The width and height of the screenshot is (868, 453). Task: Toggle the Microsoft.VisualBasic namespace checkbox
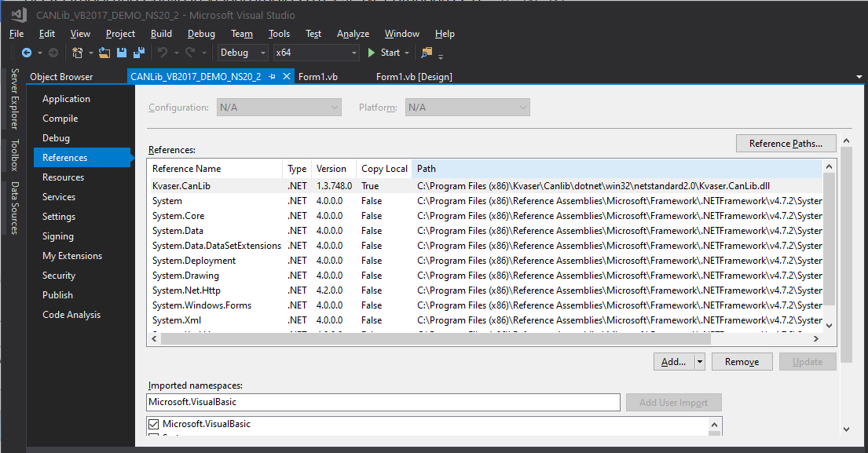pyautogui.click(x=154, y=425)
